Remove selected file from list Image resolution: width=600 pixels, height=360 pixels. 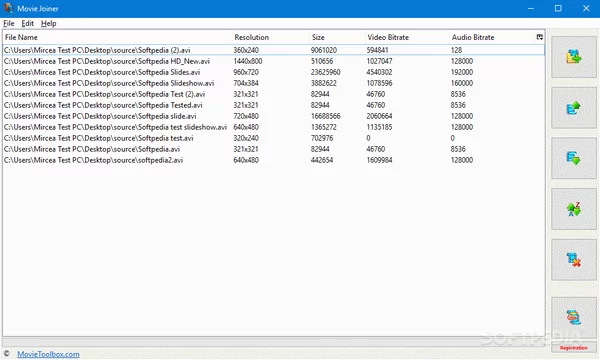coord(573,260)
